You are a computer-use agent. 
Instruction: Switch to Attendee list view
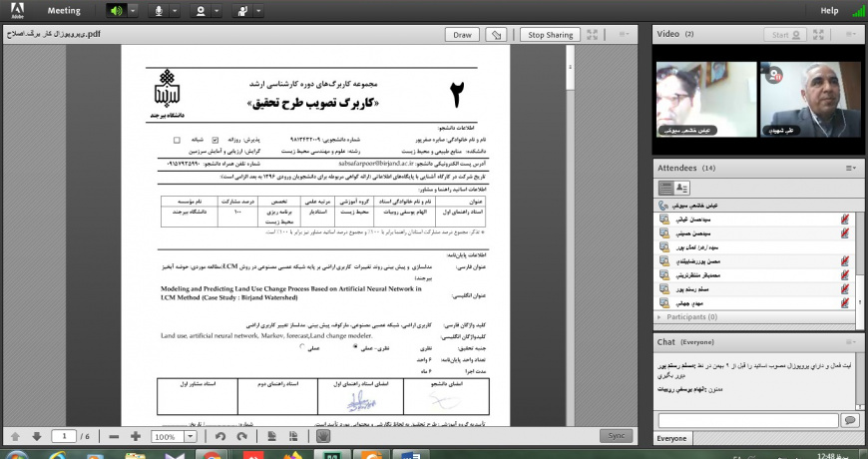(666, 189)
